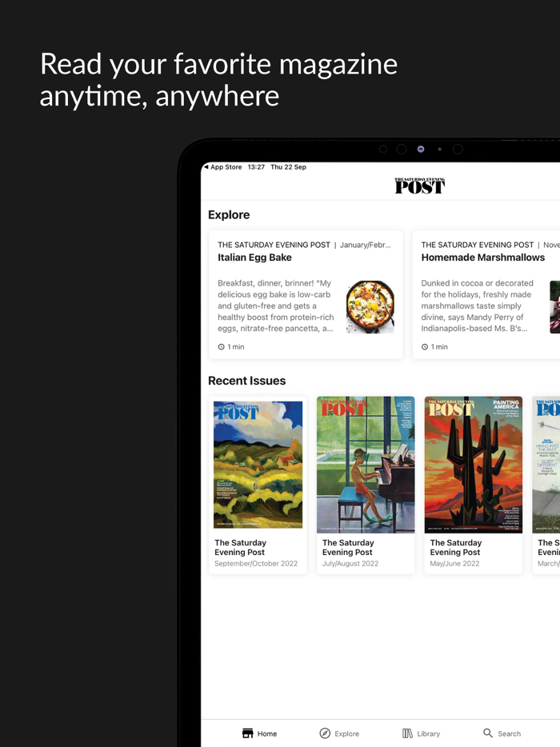Click the '1 min' label on the Marshmallows card

(x=439, y=347)
